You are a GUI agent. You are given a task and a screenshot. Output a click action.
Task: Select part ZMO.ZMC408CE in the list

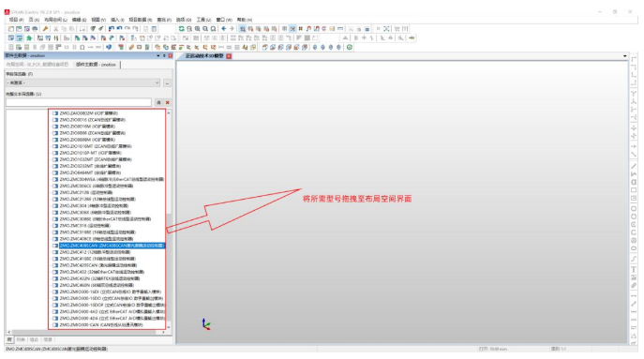(97, 239)
